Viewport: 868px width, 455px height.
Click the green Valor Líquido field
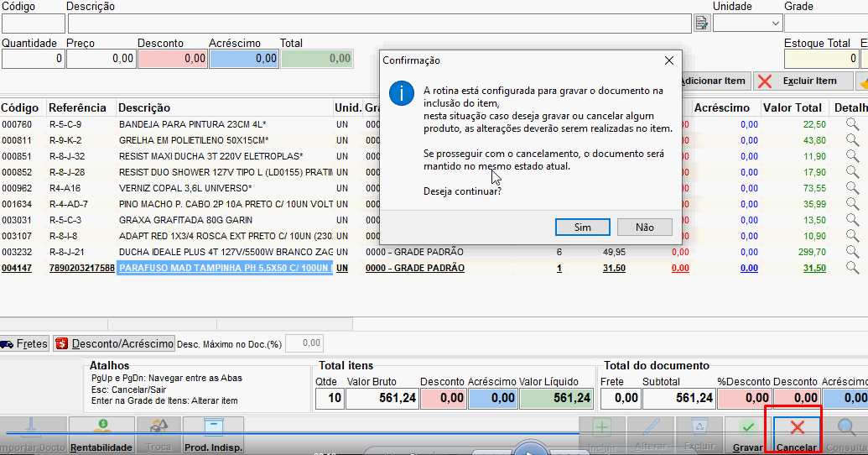[x=556, y=399]
